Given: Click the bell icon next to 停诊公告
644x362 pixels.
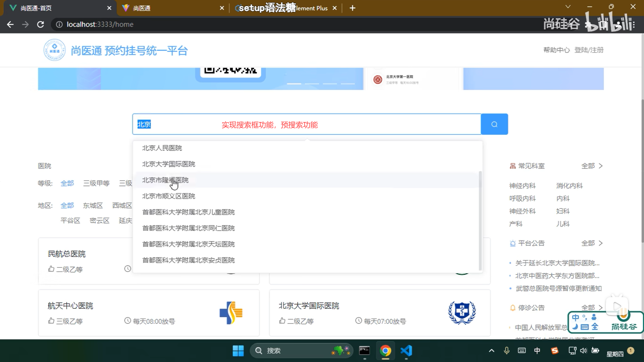Looking at the screenshot, I should 513,307.
